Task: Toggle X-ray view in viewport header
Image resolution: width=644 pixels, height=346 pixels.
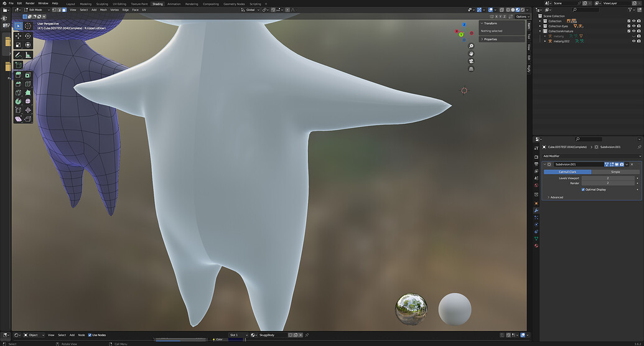Action: 502,10
